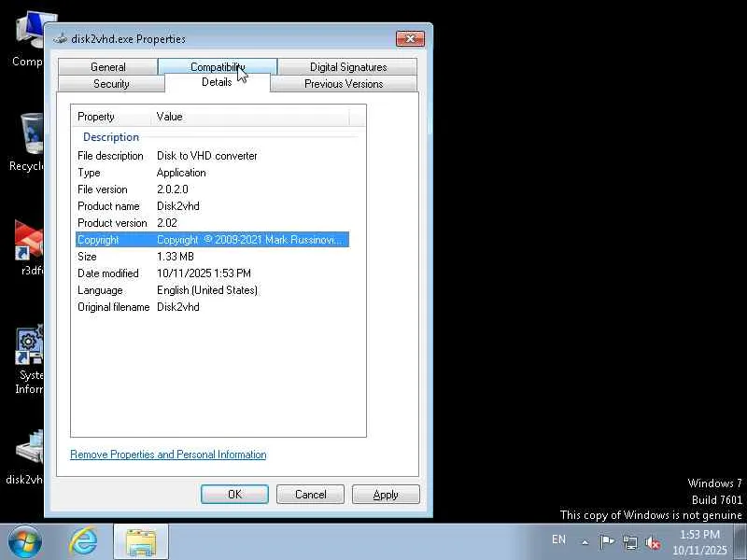Screen dimensions: 747x560
Task: Select the Language English row
Action: click(212, 290)
